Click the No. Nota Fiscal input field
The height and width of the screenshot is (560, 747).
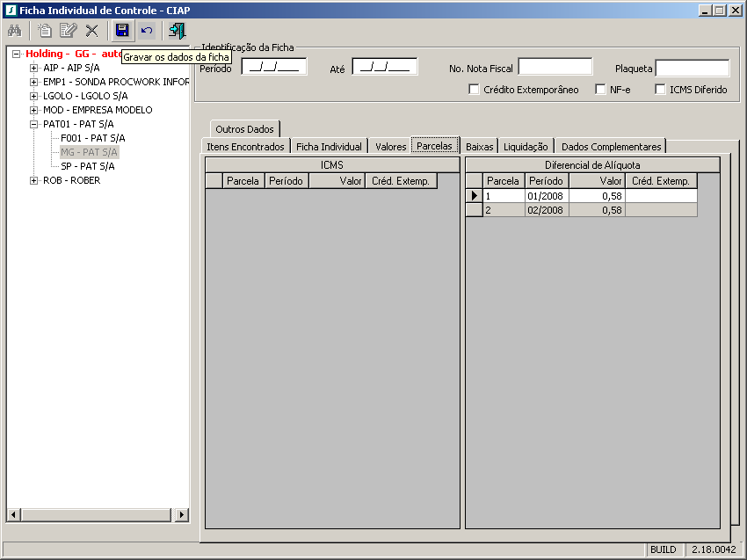coord(555,68)
